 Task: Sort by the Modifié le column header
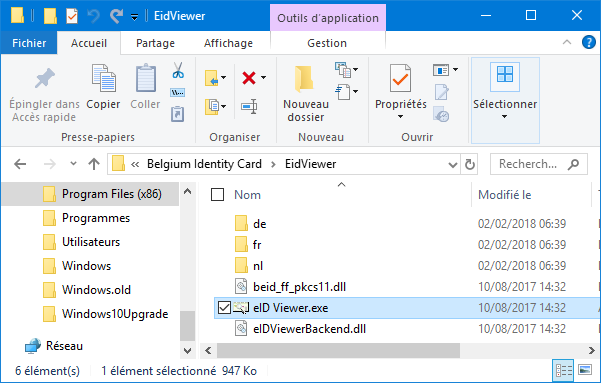point(504,195)
